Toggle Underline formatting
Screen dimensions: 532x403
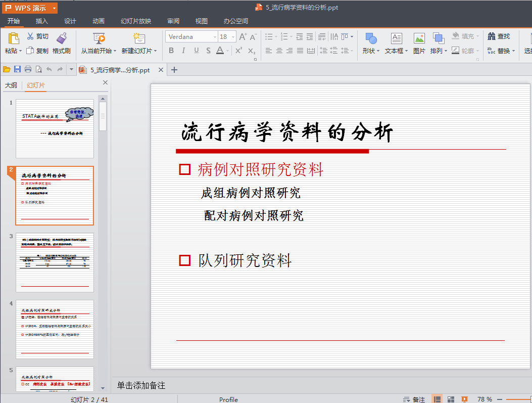point(196,51)
